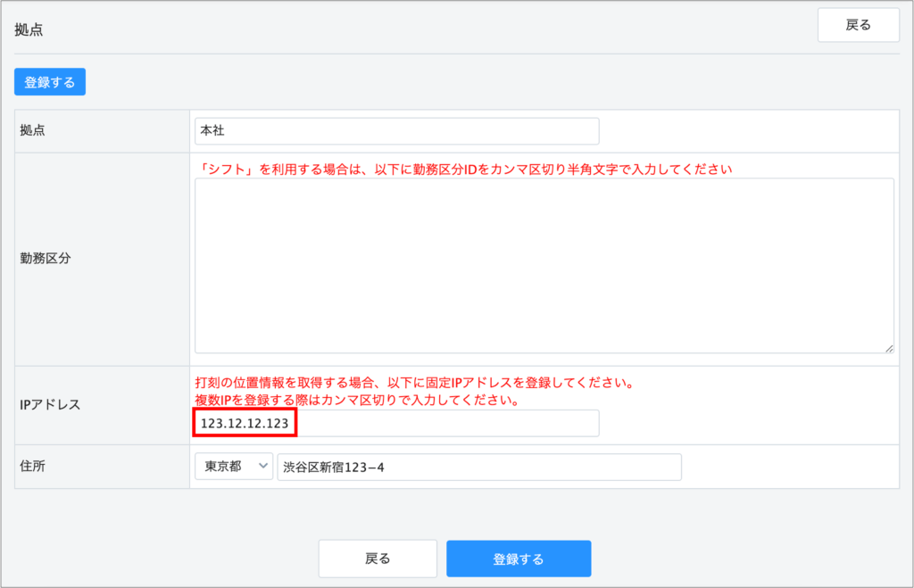Click the 戻る button beside the page heading
The image size is (914, 588).
click(x=858, y=25)
